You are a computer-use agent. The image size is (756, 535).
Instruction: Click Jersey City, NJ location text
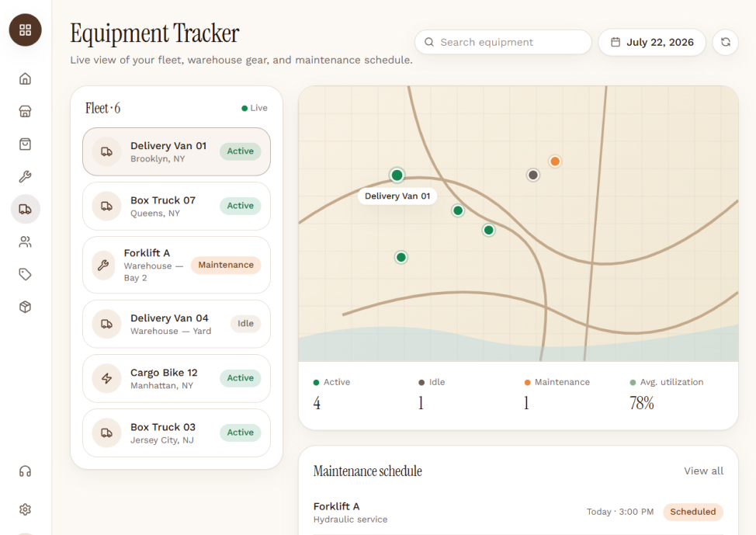tap(162, 440)
